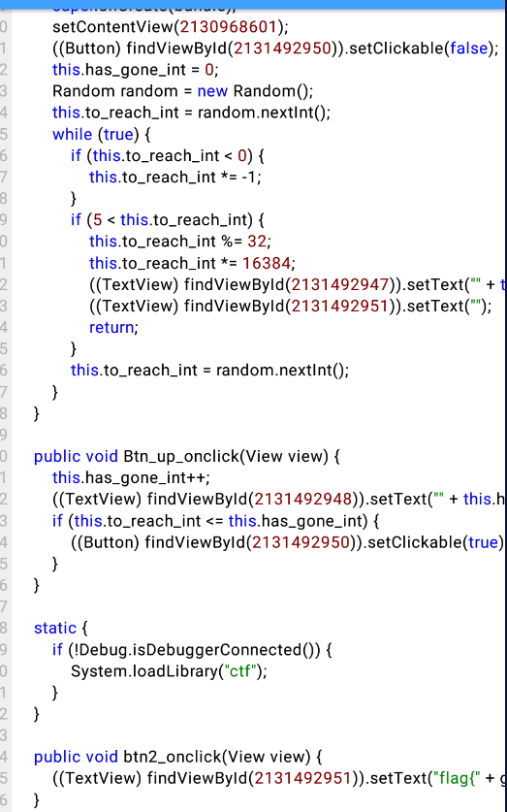
Task: Click the line 'this.has_gone_int = 0;'
Action: tap(136, 70)
